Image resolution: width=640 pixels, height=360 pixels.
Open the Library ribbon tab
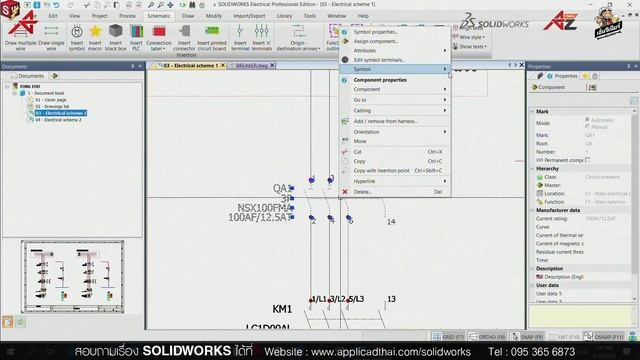[x=284, y=16]
